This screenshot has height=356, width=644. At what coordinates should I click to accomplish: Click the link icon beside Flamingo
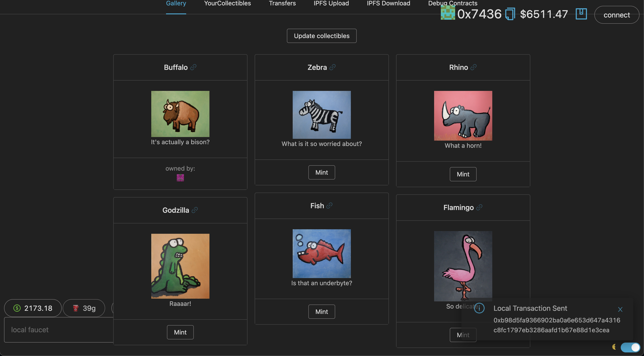(479, 207)
